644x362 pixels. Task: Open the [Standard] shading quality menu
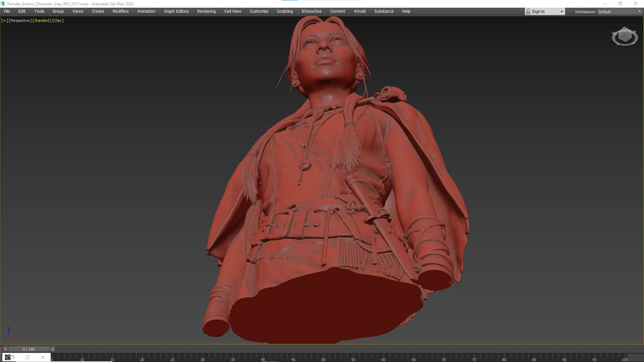pyautogui.click(x=42, y=20)
